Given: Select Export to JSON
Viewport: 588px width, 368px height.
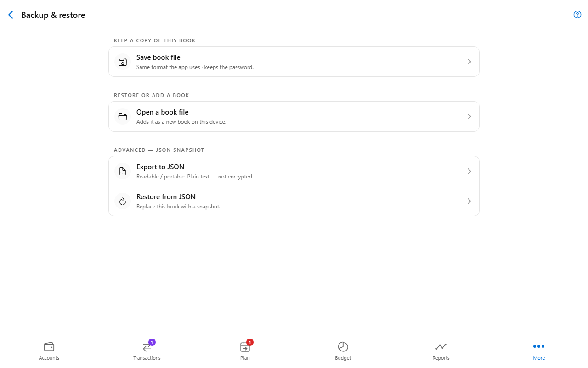Looking at the screenshot, I should point(294,171).
